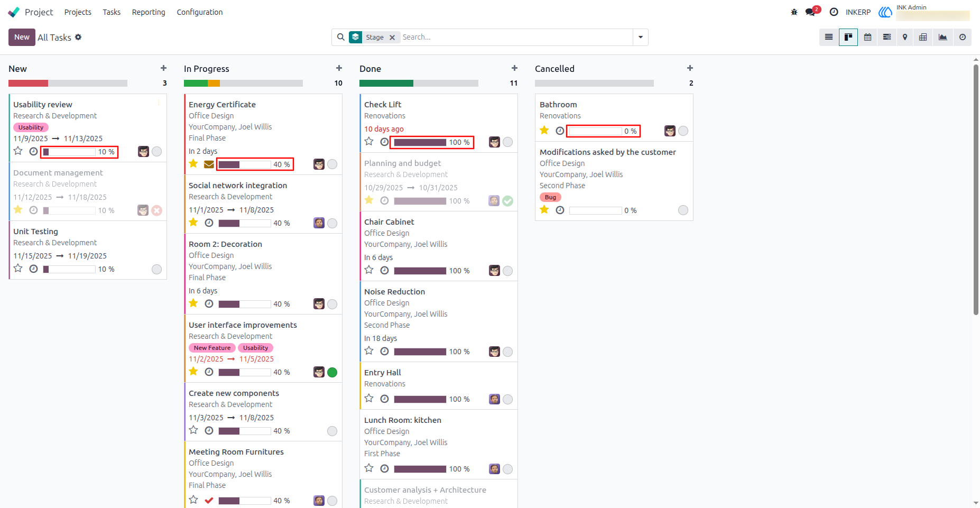Add a task in the New column

163,68
